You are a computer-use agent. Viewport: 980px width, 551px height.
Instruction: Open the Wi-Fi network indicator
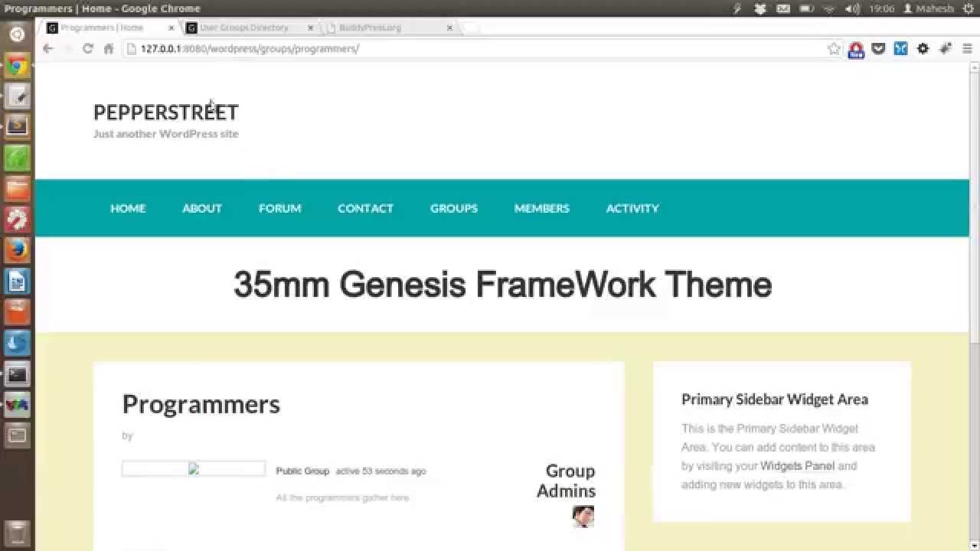click(829, 8)
